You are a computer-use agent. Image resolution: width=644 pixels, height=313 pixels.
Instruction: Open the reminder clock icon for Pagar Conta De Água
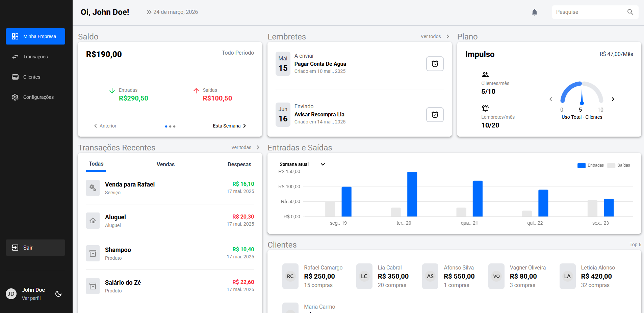pyautogui.click(x=435, y=64)
